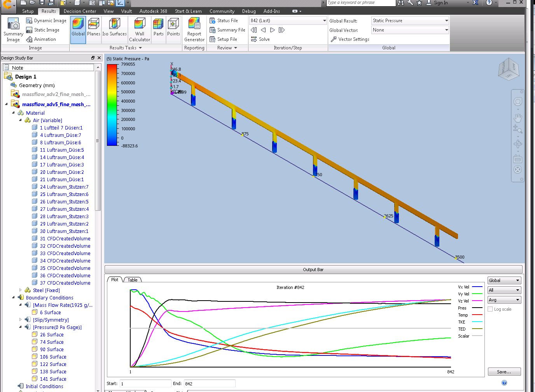This screenshot has height=392, width=535.
Task: Expand the Results Tasks panel arrow
Action: coord(140,48)
